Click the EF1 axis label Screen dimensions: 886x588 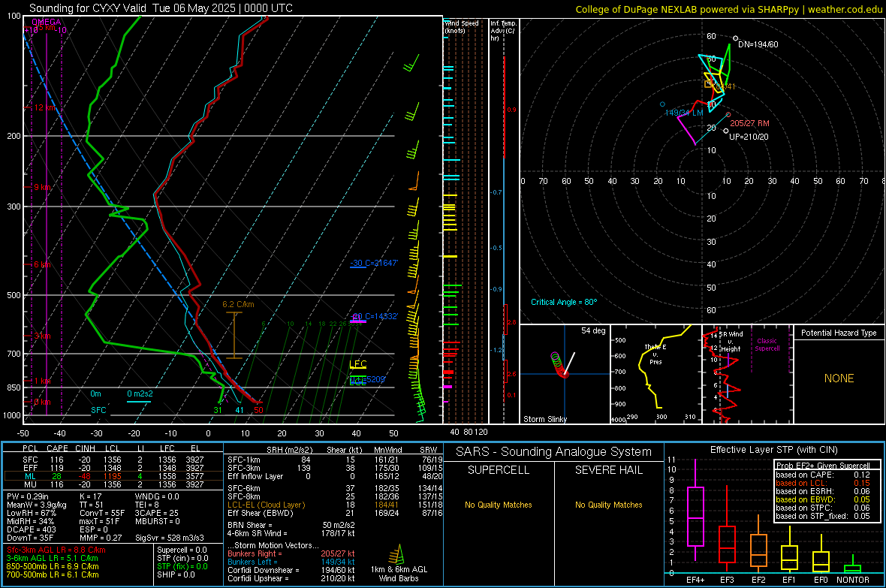(x=789, y=580)
